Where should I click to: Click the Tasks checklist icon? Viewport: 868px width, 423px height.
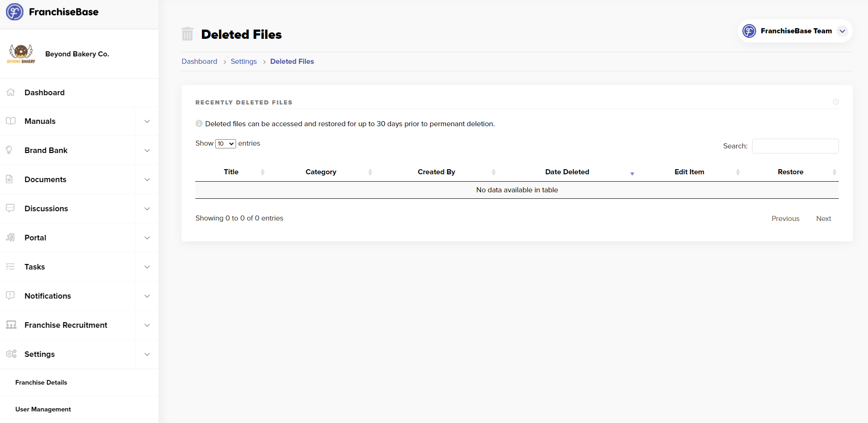point(10,267)
